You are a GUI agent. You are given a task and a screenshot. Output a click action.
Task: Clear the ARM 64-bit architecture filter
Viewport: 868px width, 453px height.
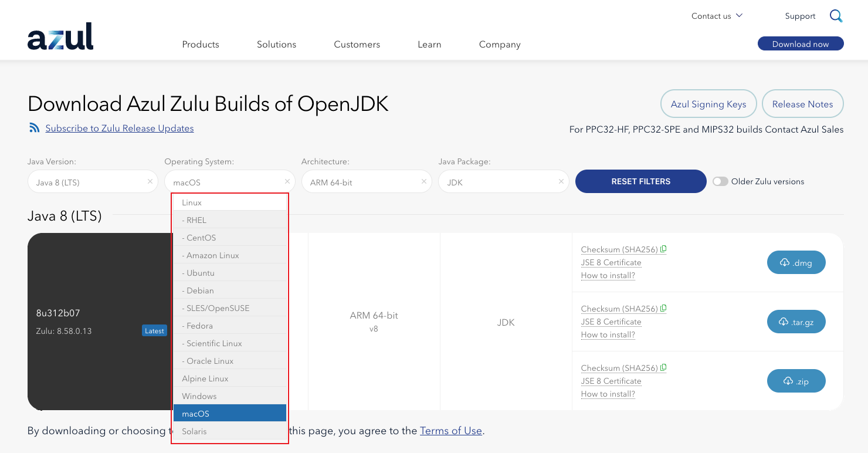click(x=424, y=182)
